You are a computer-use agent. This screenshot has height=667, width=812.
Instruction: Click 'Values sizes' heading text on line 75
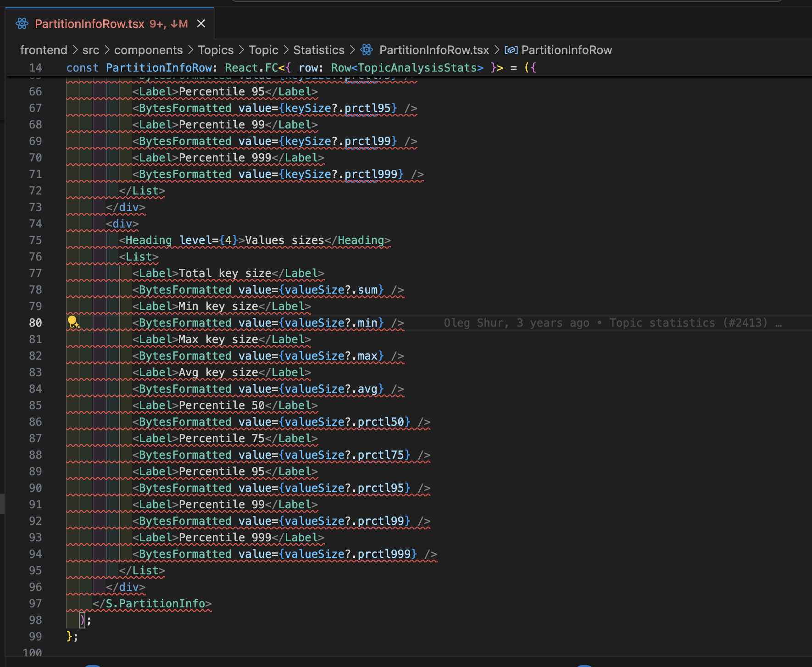click(284, 240)
